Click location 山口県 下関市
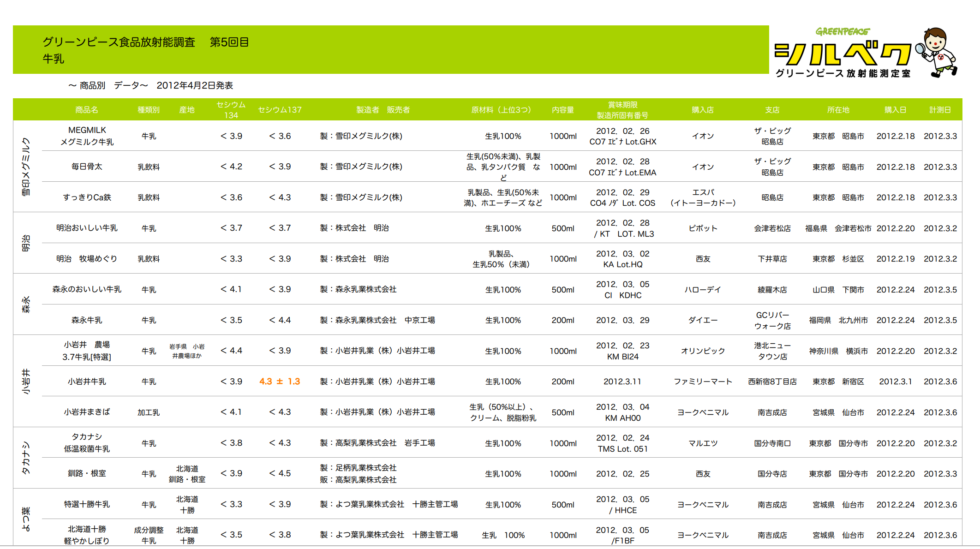980x549 pixels. 838,290
